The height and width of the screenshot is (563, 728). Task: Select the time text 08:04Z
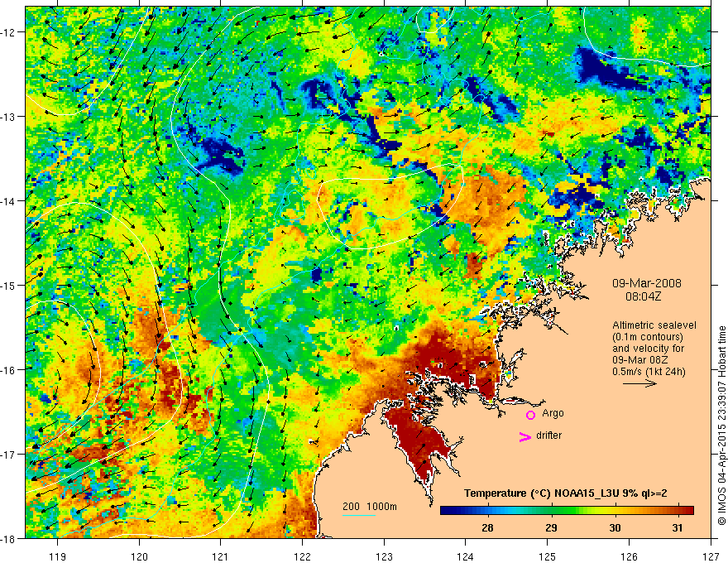[643, 296]
